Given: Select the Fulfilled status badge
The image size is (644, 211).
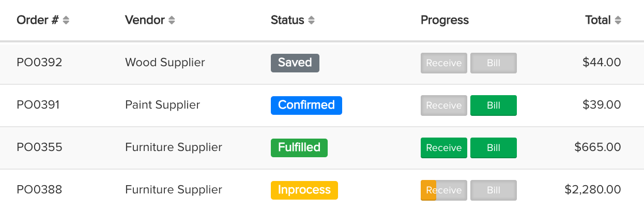Looking at the screenshot, I should 299,148.
